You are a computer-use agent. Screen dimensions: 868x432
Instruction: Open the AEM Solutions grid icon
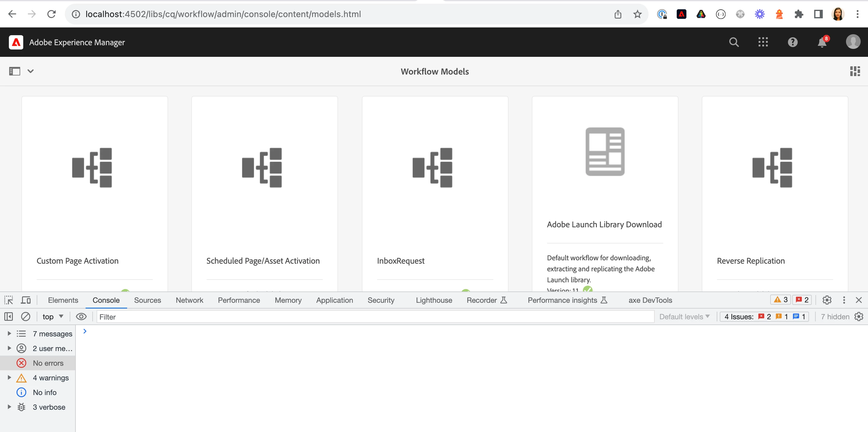coord(763,42)
